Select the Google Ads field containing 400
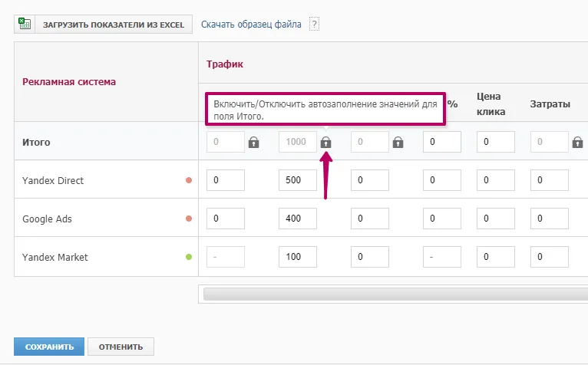 pos(298,218)
